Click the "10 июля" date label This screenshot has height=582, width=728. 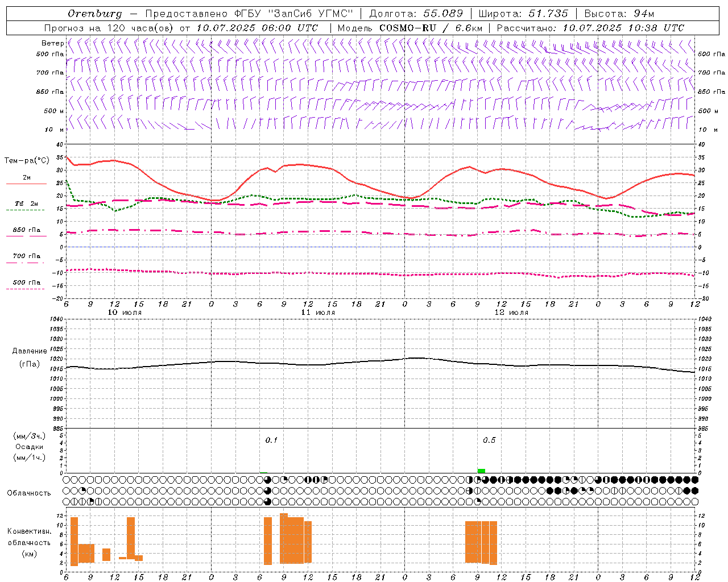[x=125, y=313]
